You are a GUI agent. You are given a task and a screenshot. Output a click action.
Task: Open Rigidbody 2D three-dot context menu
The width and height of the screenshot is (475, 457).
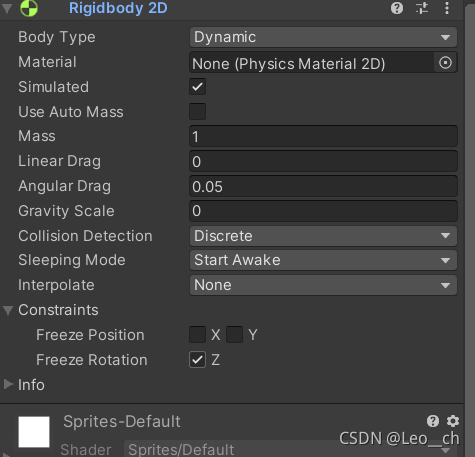click(x=447, y=8)
